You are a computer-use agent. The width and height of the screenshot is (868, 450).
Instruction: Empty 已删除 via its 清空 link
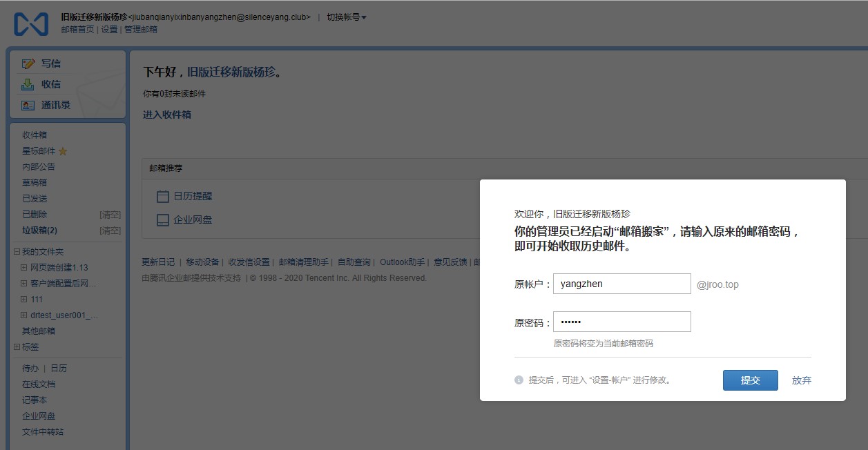coord(110,215)
